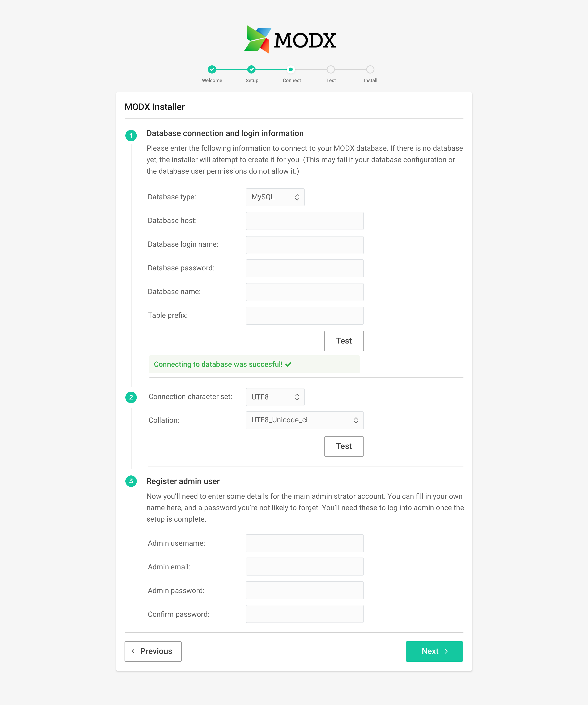Click the green number 1 section badge
The height and width of the screenshot is (705, 588).
point(131,136)
